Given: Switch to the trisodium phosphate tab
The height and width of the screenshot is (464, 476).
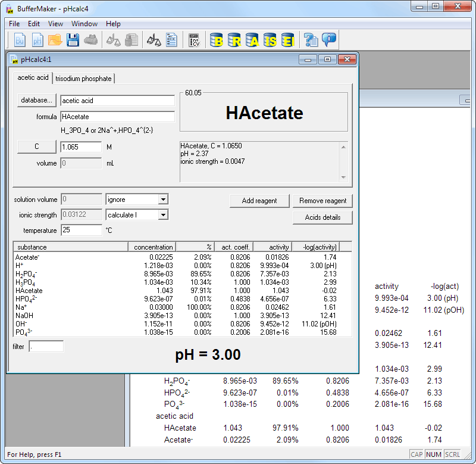Looking at the screenshot, I should (x=83, y=79).
